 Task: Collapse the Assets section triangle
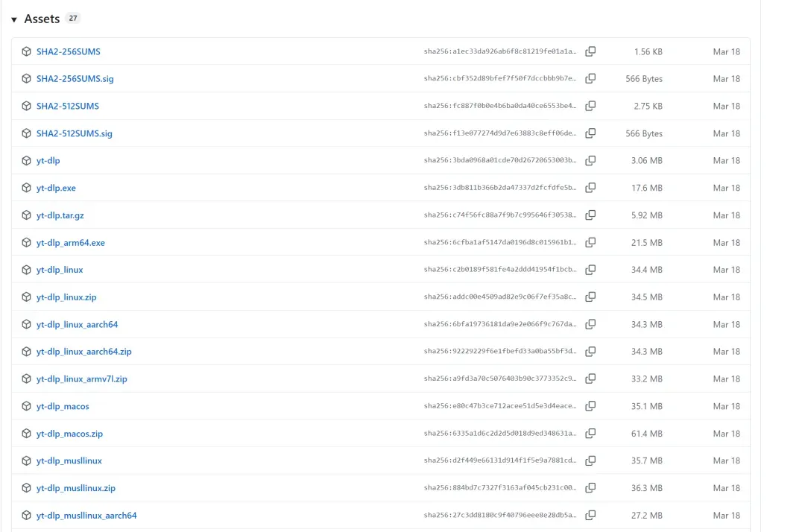(x=14, y=19)
